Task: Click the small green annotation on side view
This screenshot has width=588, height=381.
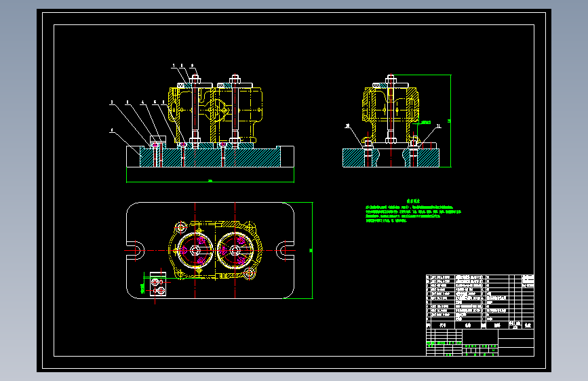Action: (x=425, y=122)
